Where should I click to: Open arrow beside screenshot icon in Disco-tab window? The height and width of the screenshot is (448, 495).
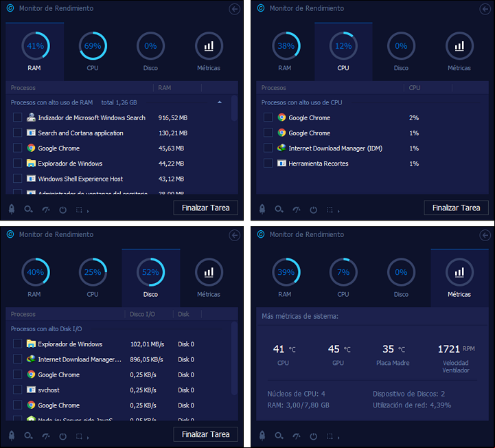(88, 438)
